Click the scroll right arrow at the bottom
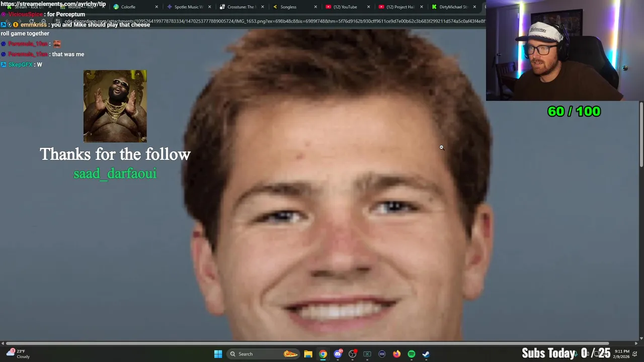Screen dimensions: 644x362 (636, 343)
